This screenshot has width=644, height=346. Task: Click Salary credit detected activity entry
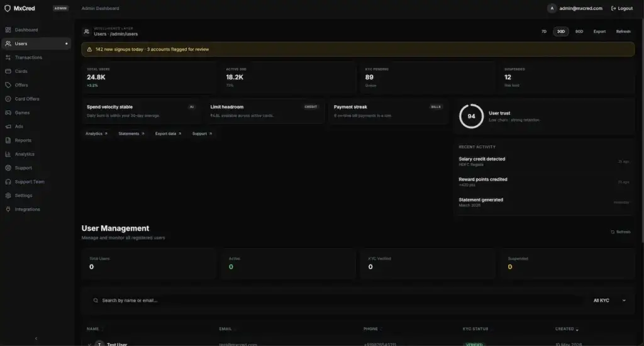(x=544, y=162)
